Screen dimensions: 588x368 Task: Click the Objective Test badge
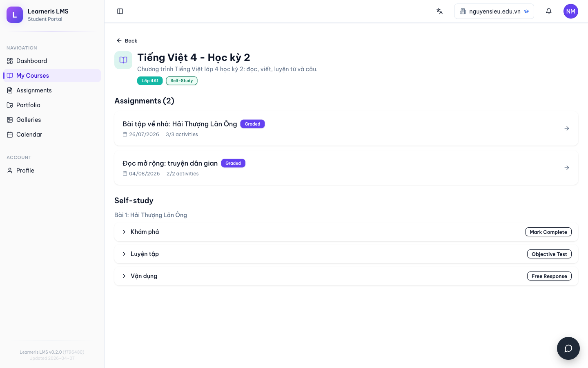tap(549, 254)
